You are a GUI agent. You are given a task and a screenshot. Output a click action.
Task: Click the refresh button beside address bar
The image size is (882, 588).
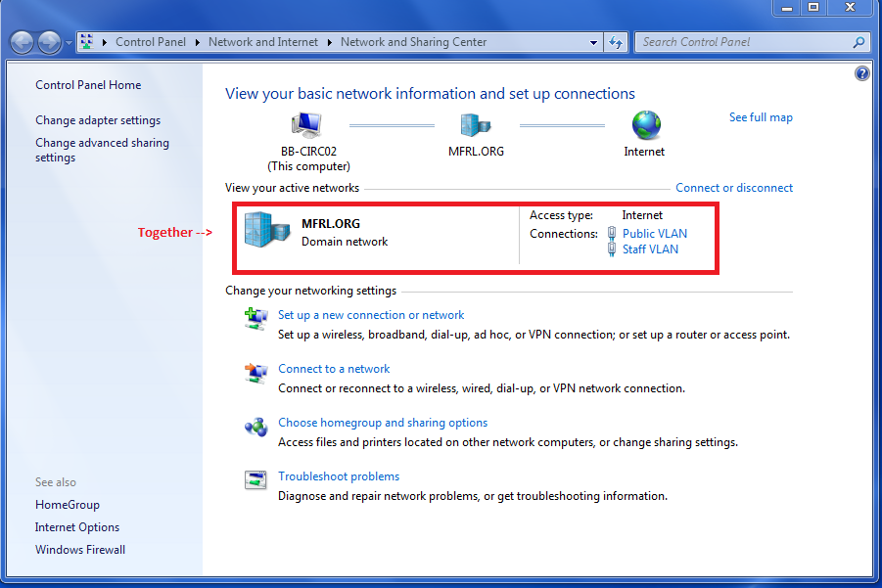(x=616, y=42)
